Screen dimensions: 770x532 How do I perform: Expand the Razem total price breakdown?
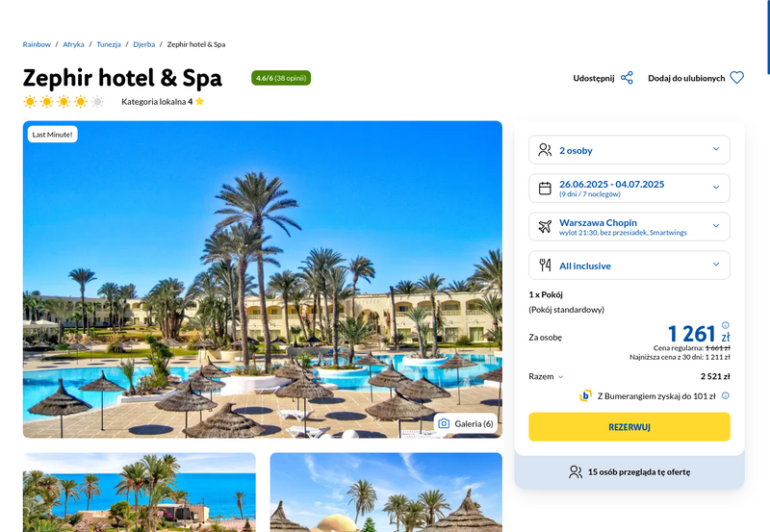(x=546, y=376)
